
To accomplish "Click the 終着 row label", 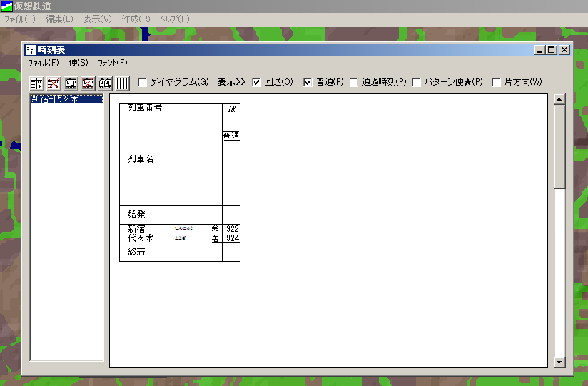I will 136,252.
